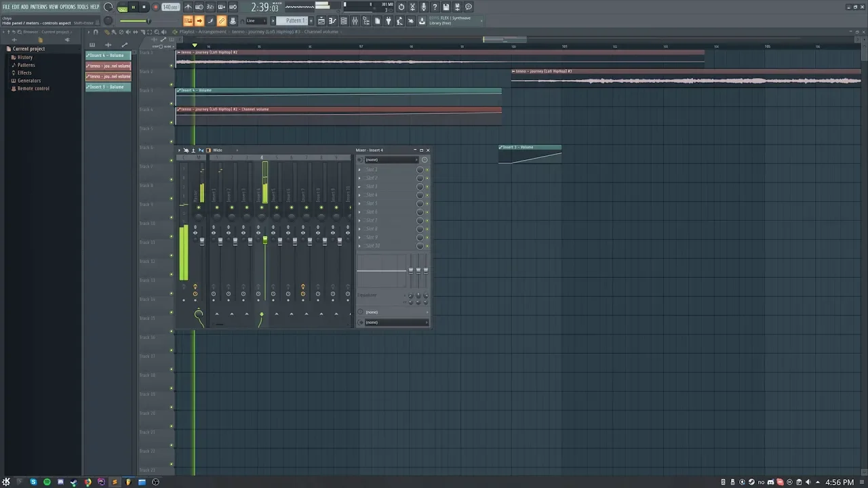Click the save project icon
Image resolution: width=868 pixels, height=488 pixels.
446,7
